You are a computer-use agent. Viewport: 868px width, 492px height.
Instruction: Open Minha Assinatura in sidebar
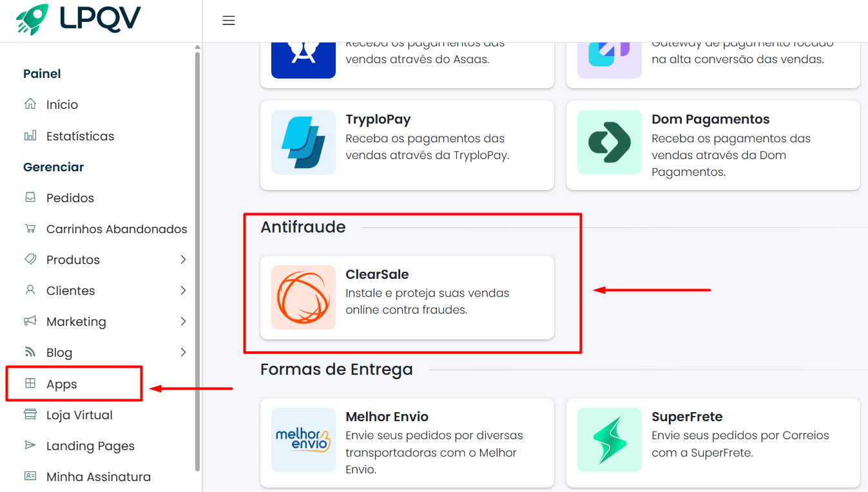(x=98, y=477)
